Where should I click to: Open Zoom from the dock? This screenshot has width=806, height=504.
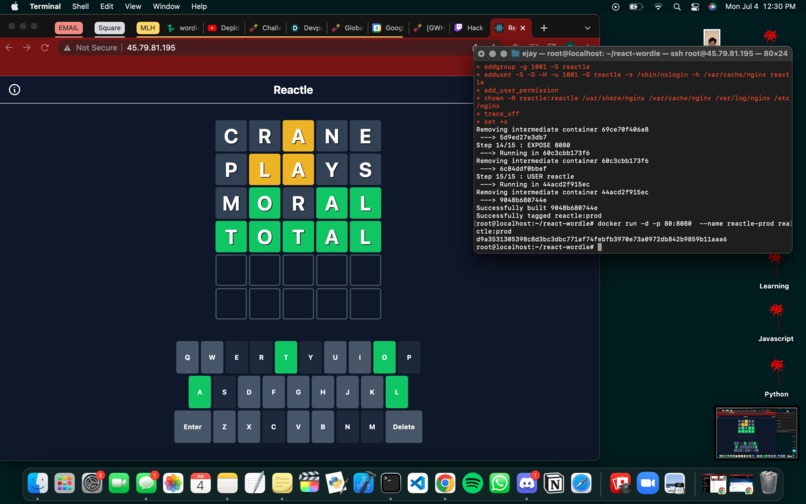click(x=648, y=483)
